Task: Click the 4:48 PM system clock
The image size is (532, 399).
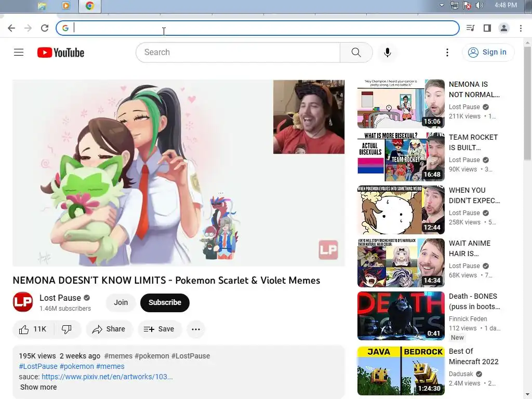Action: click(x=506, y=5)
